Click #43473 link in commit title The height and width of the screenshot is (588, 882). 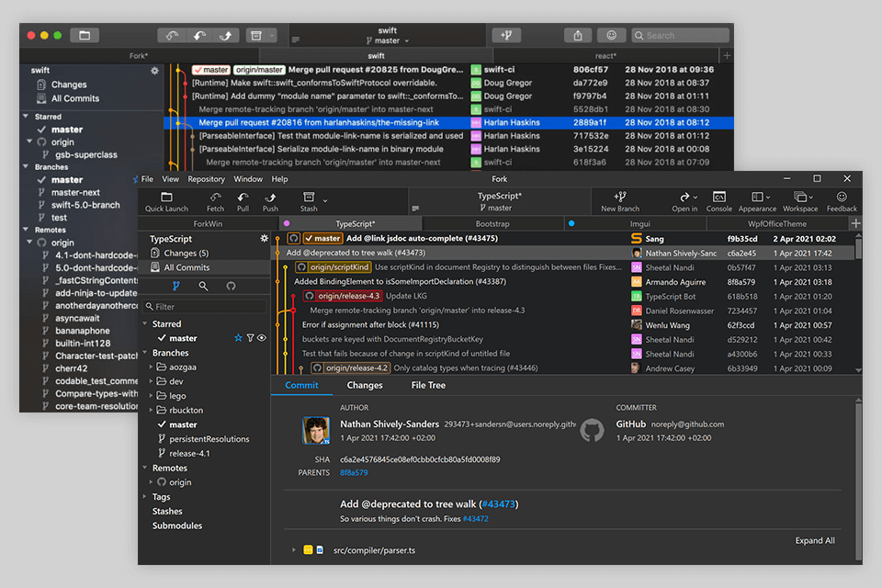pos(498,504)
